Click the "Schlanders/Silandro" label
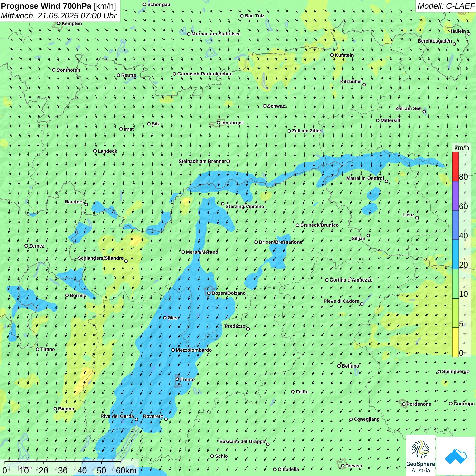Image resolution: width=476 pixels, height=476 pixels. click(101, 258)
